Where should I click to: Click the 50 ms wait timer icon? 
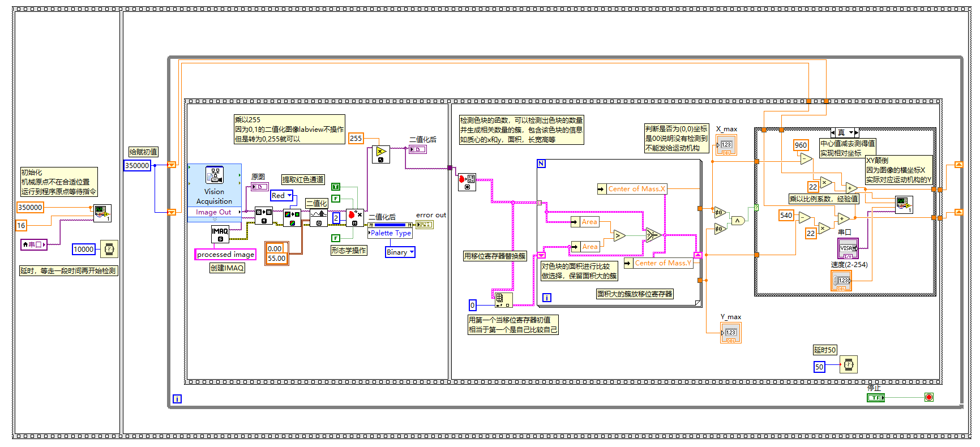click(848, 364)
